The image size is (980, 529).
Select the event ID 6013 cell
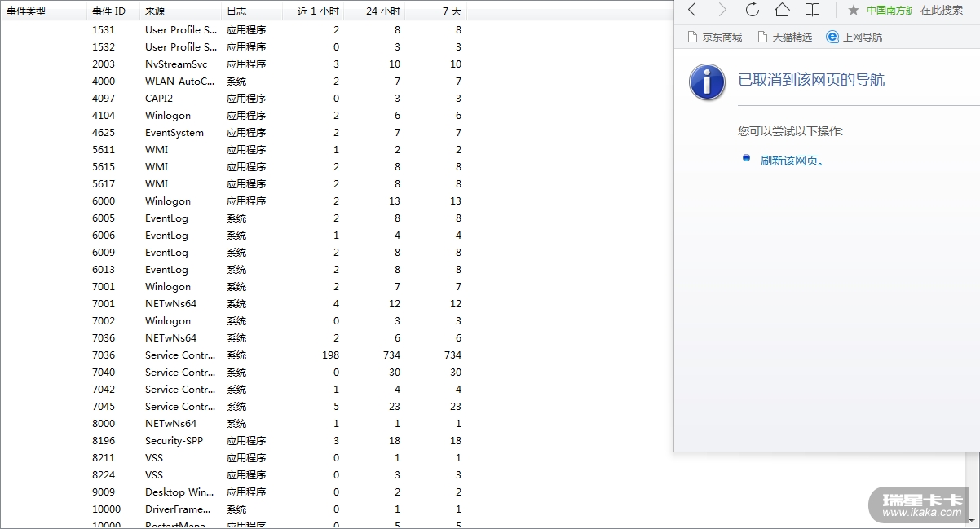(104, 269)
